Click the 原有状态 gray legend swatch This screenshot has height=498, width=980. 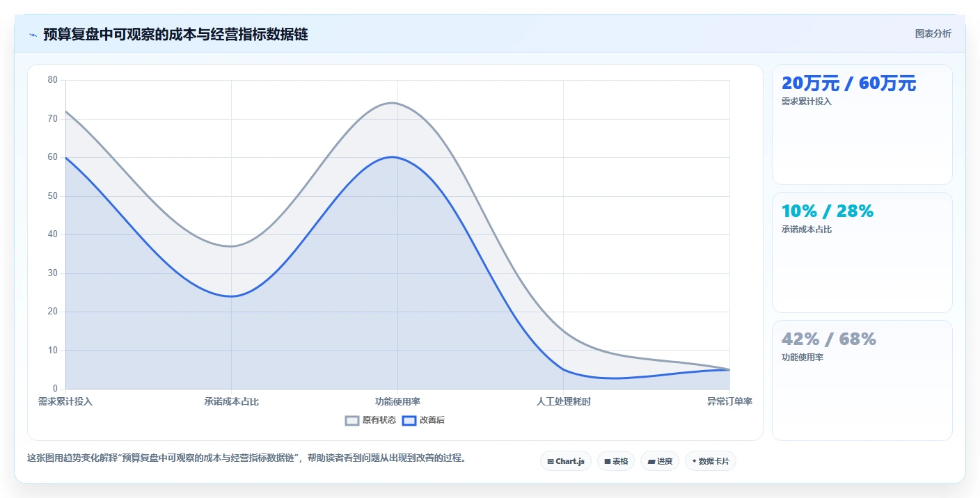tap(352, 420)
